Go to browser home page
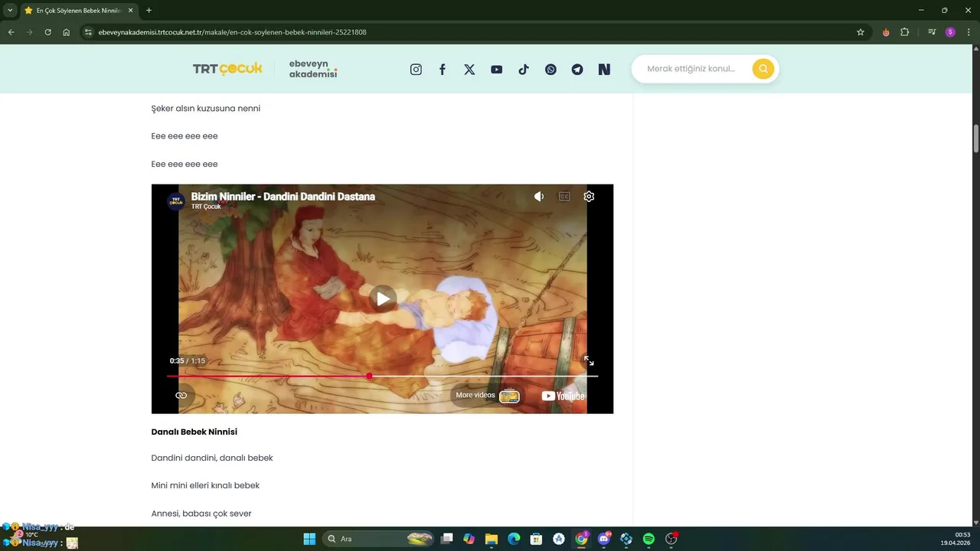Image resolution: width=980 pixels, height=551 pixels. pos(67,32)
